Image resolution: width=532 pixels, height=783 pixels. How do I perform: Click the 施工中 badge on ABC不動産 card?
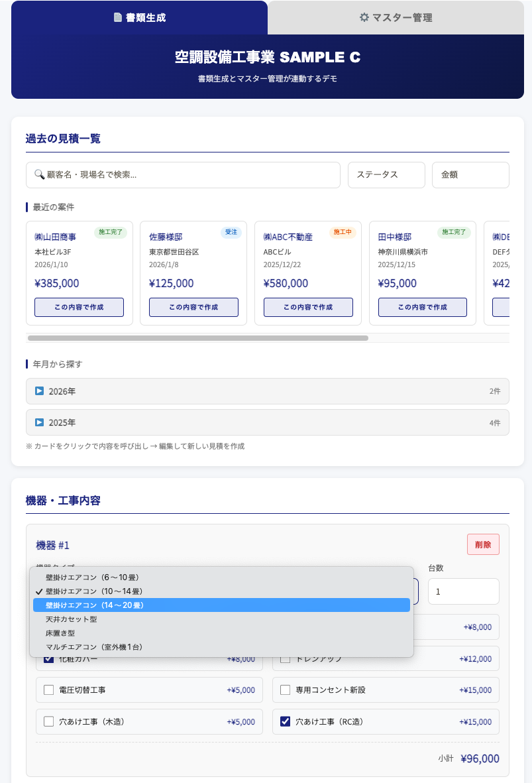click(343, 233)
